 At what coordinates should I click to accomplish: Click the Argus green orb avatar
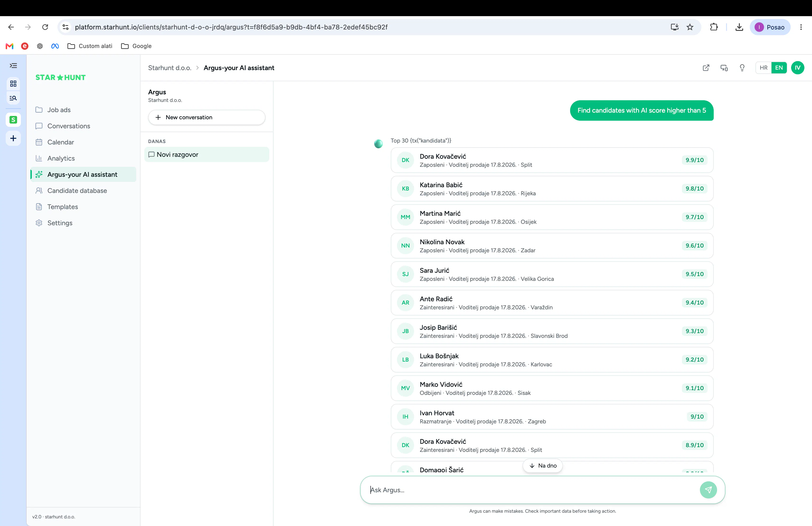(x=378, y=144)
